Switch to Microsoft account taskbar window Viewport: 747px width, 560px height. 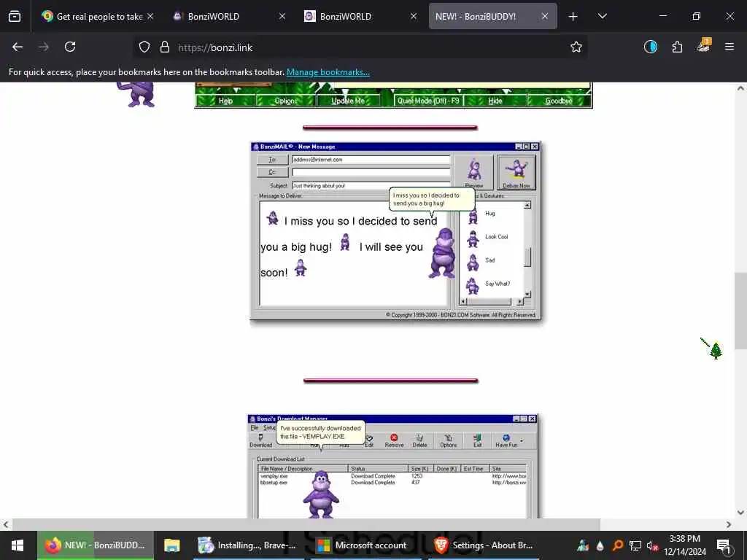363,545
